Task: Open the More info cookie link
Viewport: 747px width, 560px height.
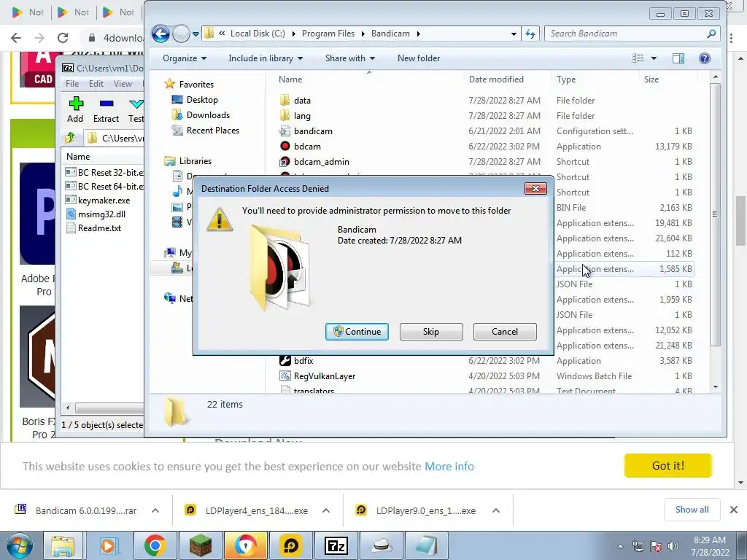Action: click(x=449, y=466)
